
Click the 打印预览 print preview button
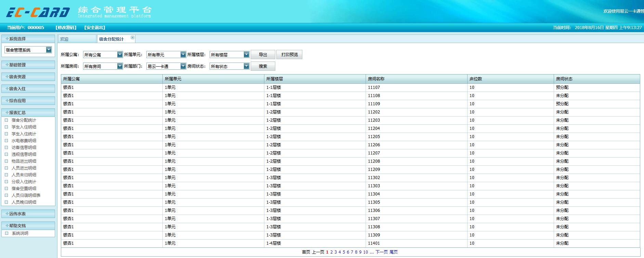pos(289,55)
